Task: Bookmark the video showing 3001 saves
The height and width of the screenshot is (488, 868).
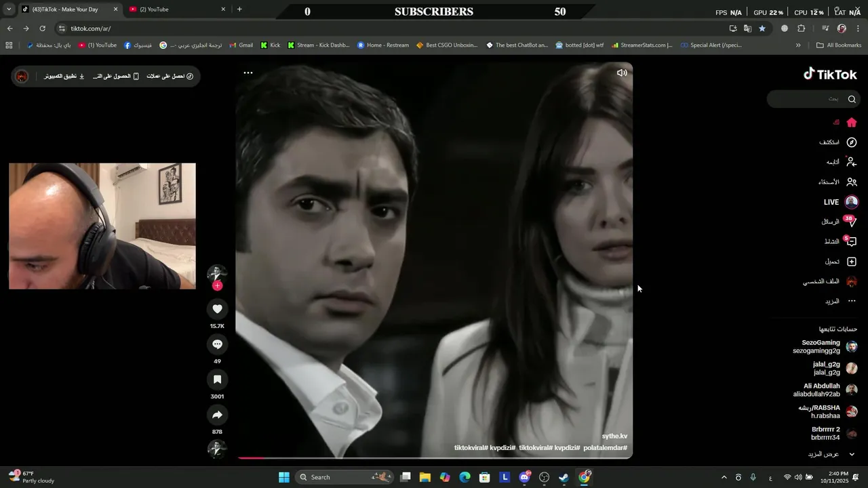Action: 217,380
